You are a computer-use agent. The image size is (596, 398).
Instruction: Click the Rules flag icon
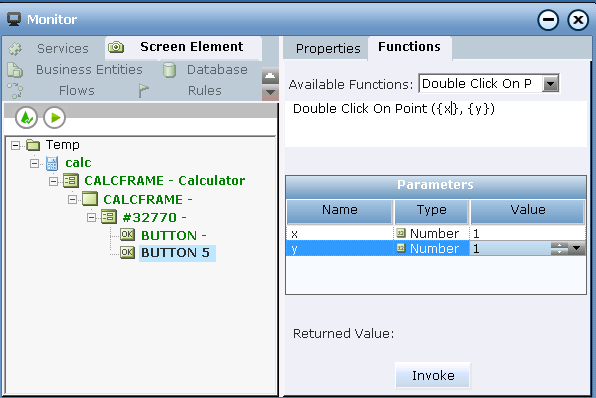pyautogui.click(x=143, y=91)
